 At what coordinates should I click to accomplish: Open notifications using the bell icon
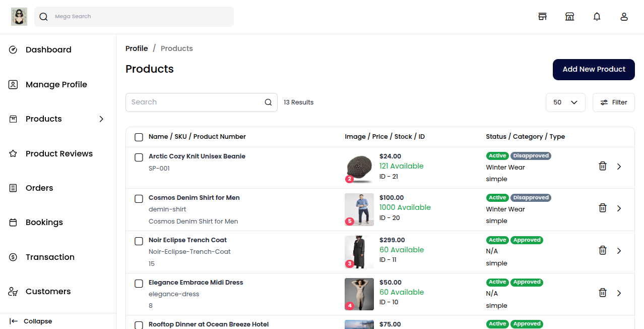click(597, 16)
